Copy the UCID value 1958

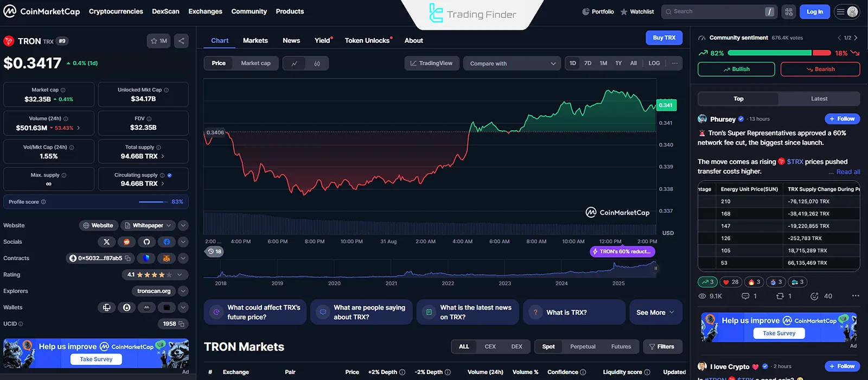pos(181,324)
